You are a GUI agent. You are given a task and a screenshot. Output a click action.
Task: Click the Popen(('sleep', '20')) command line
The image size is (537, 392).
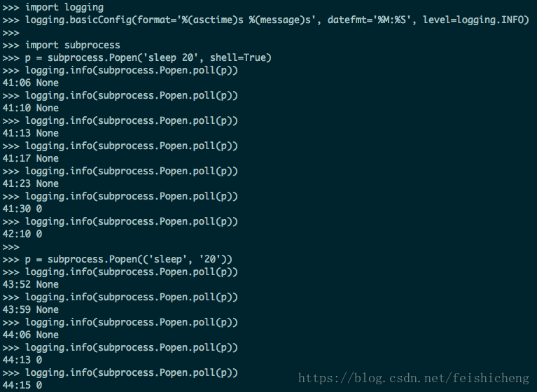point(129,260)
